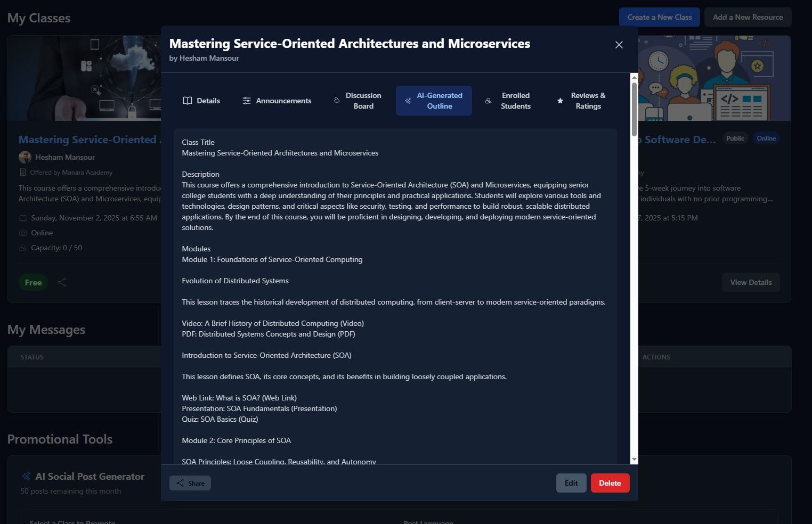Open the Edit view for this class
This screenshot has height=524, width=812.
(571, 483)
